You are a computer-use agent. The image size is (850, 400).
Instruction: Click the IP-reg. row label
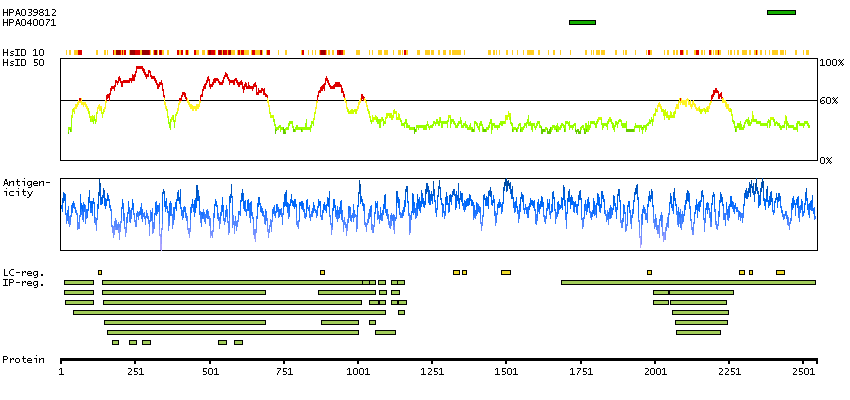22,283
